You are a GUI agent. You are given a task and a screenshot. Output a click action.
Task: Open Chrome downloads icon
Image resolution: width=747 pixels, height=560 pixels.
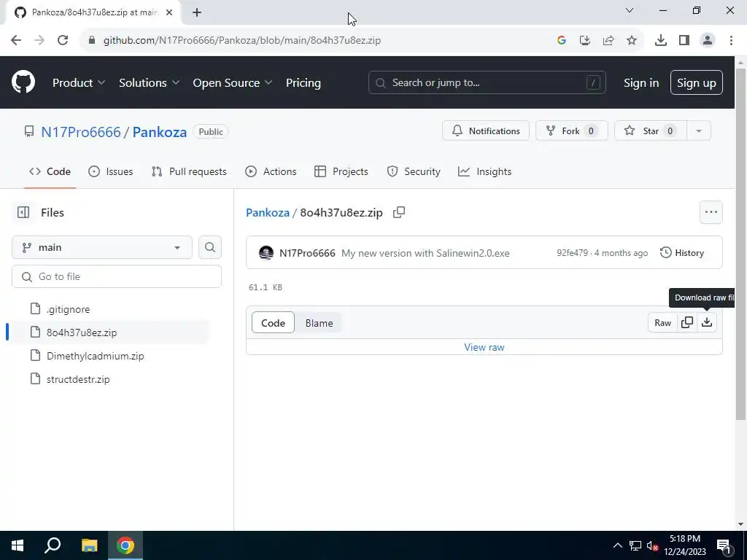point(660,41)
